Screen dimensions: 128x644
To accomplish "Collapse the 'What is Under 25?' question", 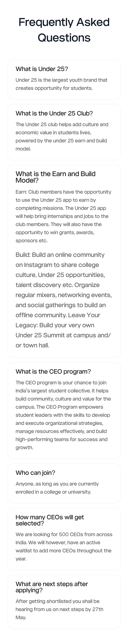I will coord(42,69).
